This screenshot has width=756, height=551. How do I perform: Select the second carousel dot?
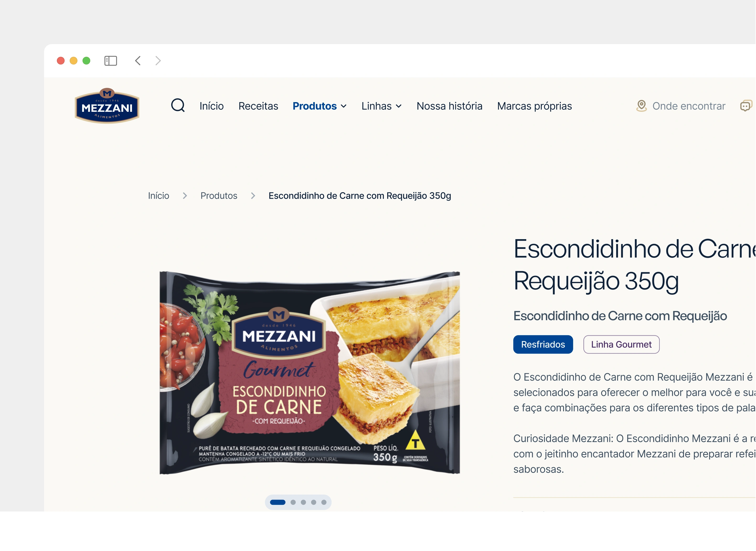pyautogui.click(x=293, y=502)
